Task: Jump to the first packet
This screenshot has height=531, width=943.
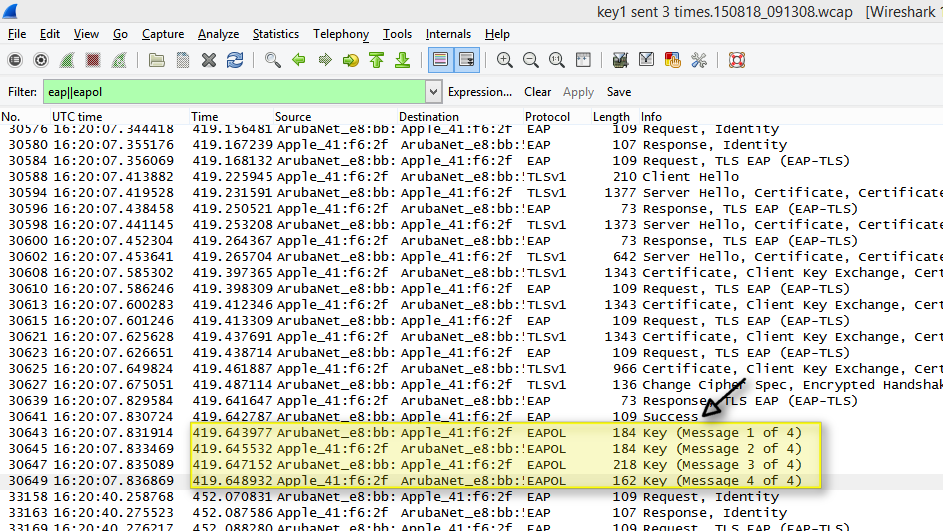Action: [x=376, y=60]
